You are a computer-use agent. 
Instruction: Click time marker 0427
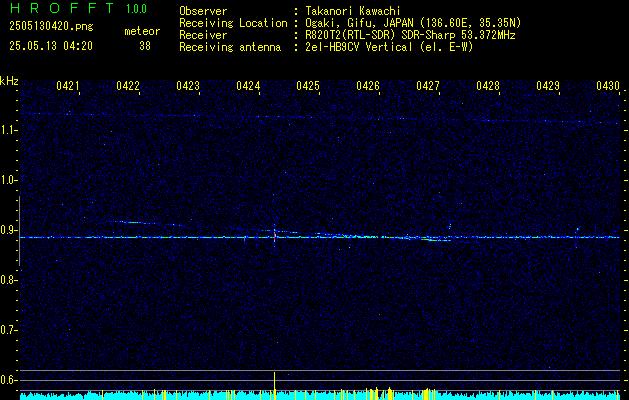coord(428,85)
